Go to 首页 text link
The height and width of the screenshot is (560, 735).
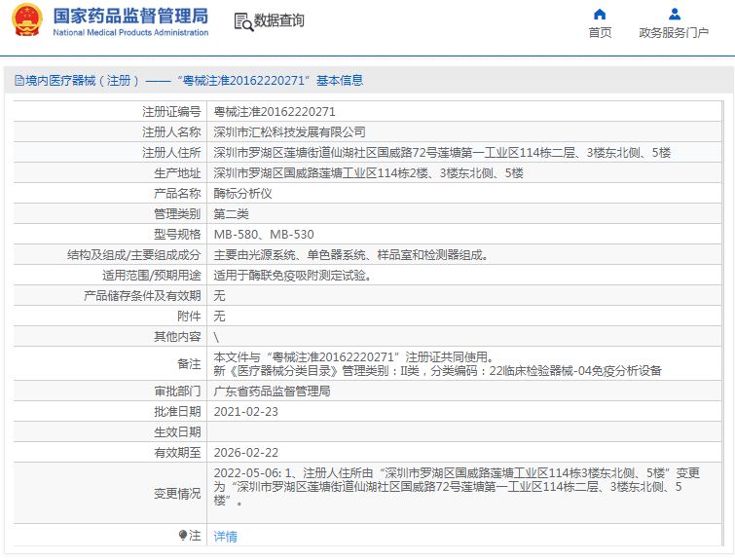tap(600, 33)
